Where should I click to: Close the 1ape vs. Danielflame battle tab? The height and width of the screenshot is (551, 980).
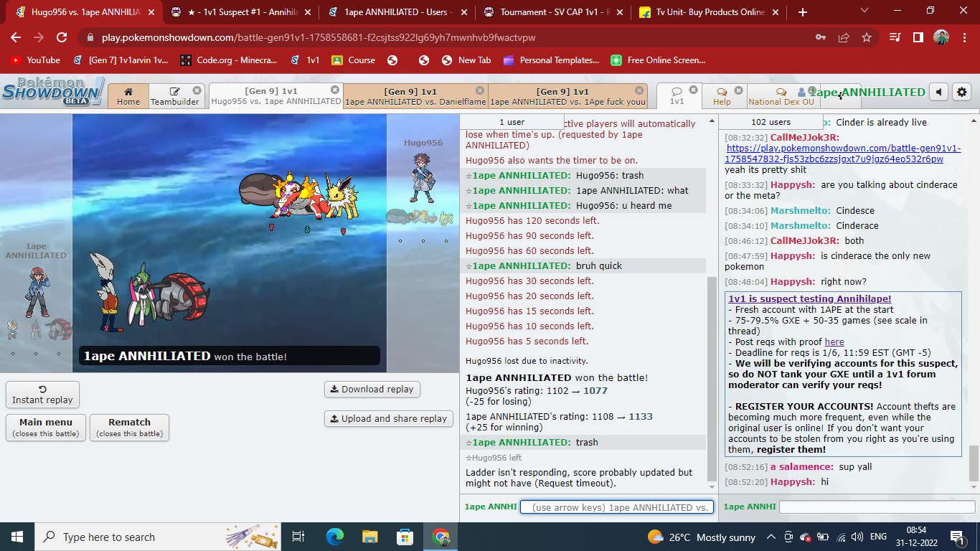(481, 90)
